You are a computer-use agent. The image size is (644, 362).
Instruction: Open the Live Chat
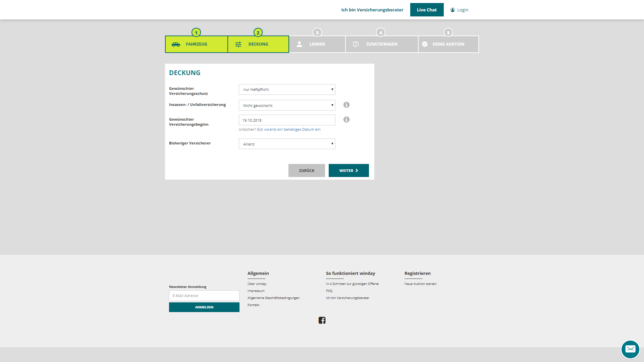(427, 10)
